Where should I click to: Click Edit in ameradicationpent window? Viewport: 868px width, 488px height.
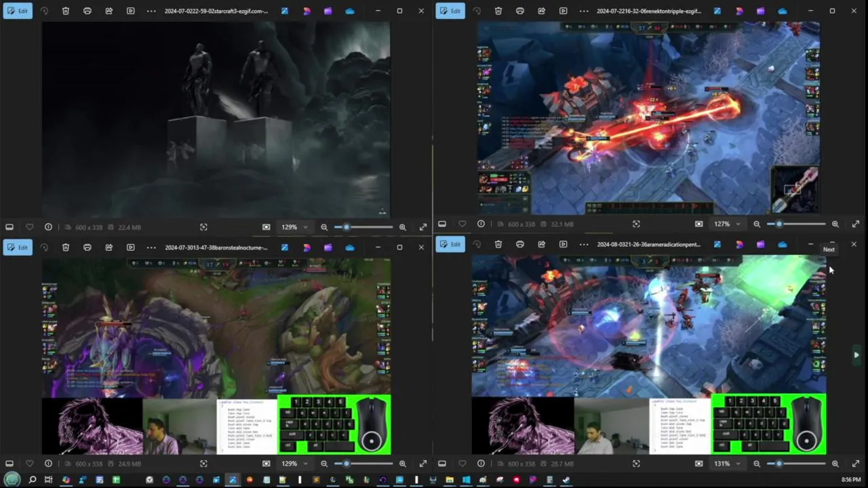click(450, 244)
